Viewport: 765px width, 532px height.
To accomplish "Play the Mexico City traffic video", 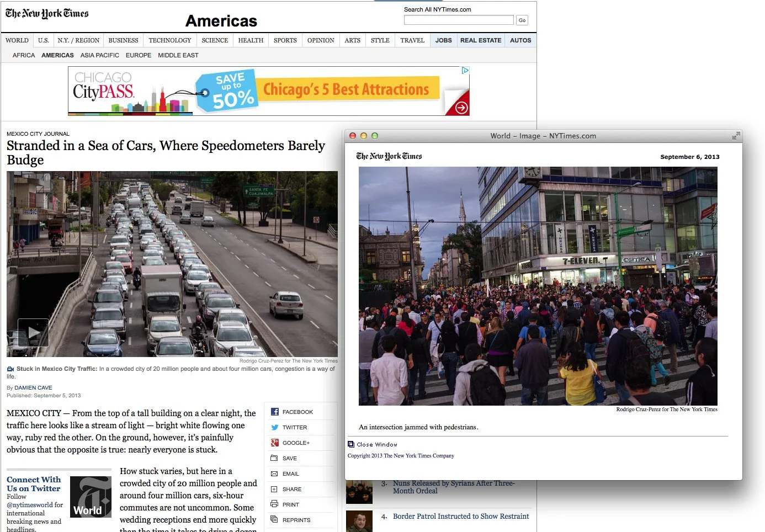I will pos(33,332).
